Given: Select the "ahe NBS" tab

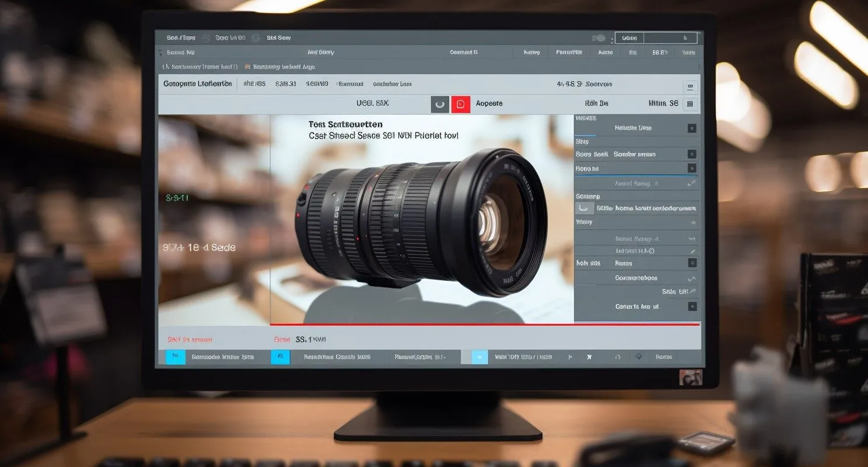Looking at the screenshot, I should pos(254,84).
